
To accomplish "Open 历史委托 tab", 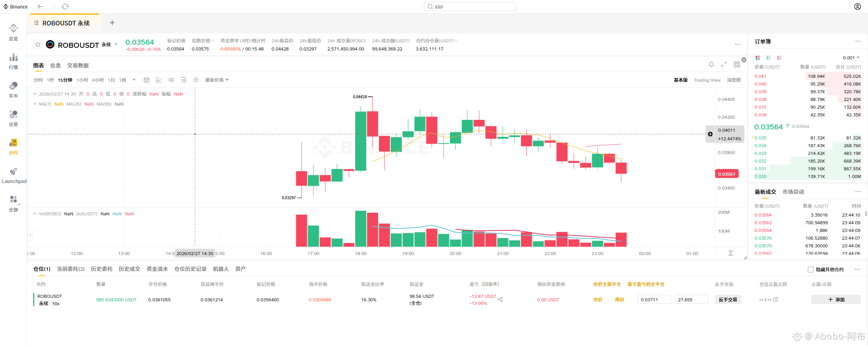I will [102, 269].
